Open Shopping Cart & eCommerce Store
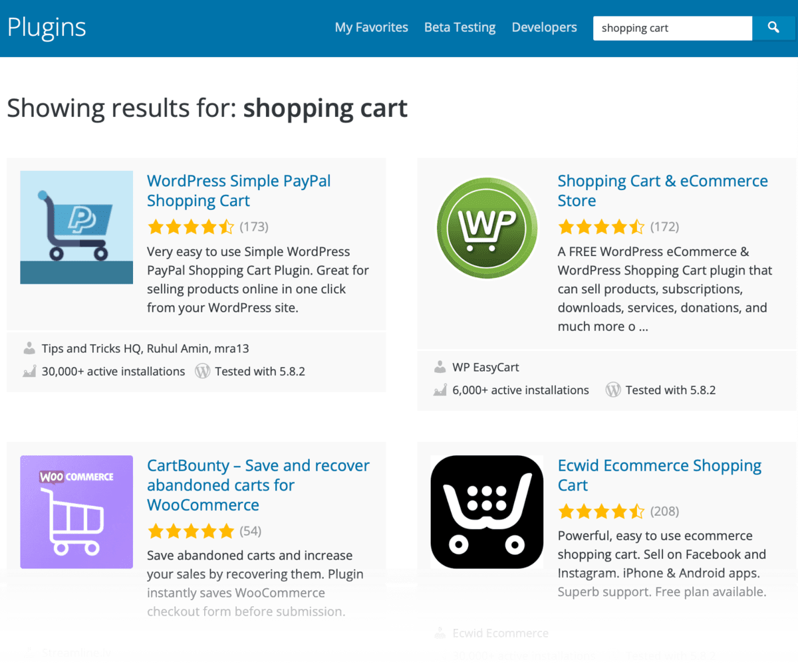The image size is (798, 672). (x=662, y=190)
